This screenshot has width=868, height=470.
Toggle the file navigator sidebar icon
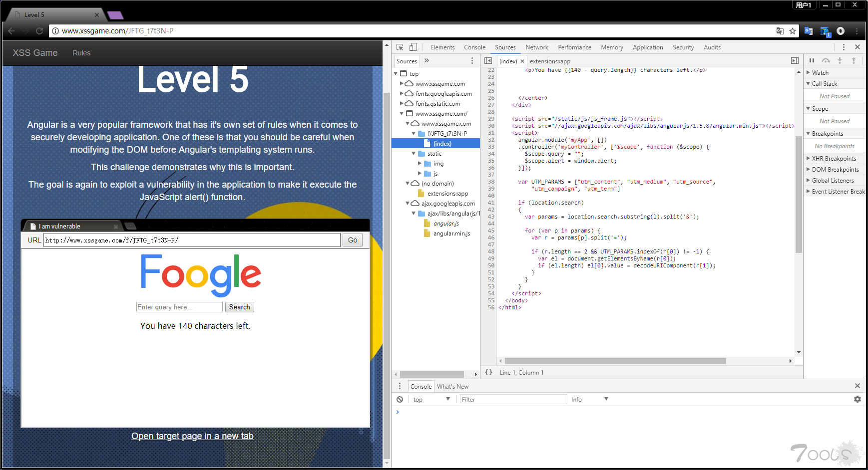tap(488, 61)
